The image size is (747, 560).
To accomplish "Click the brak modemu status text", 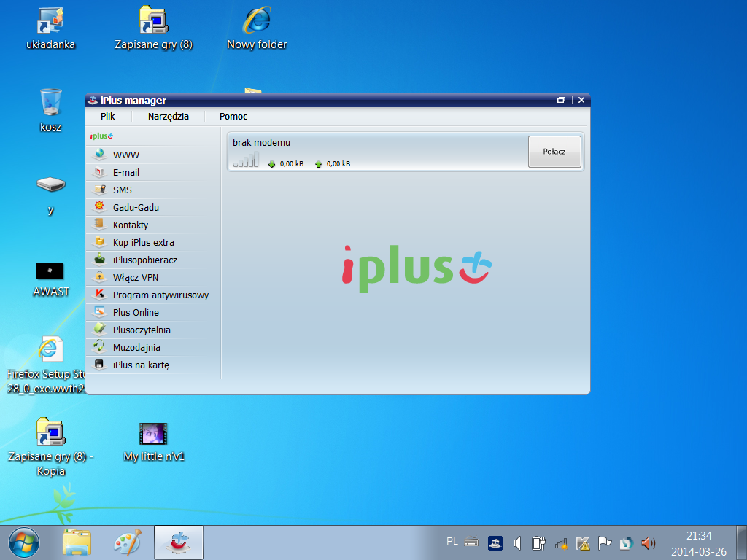I will (x=261, y=142).
